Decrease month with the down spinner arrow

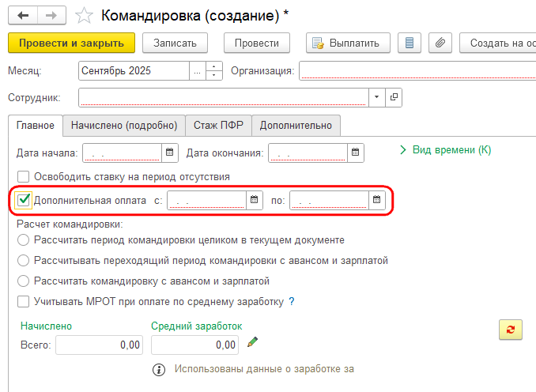(x=214, y=75)
